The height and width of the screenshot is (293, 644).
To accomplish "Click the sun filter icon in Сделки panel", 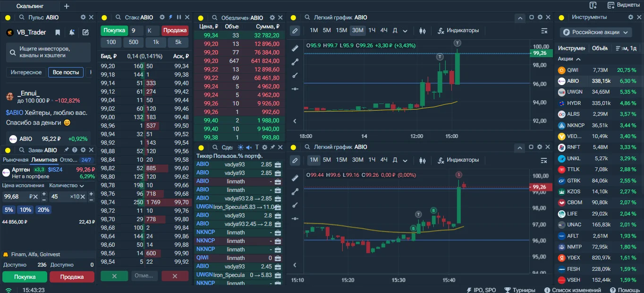I will click(240, 147).
